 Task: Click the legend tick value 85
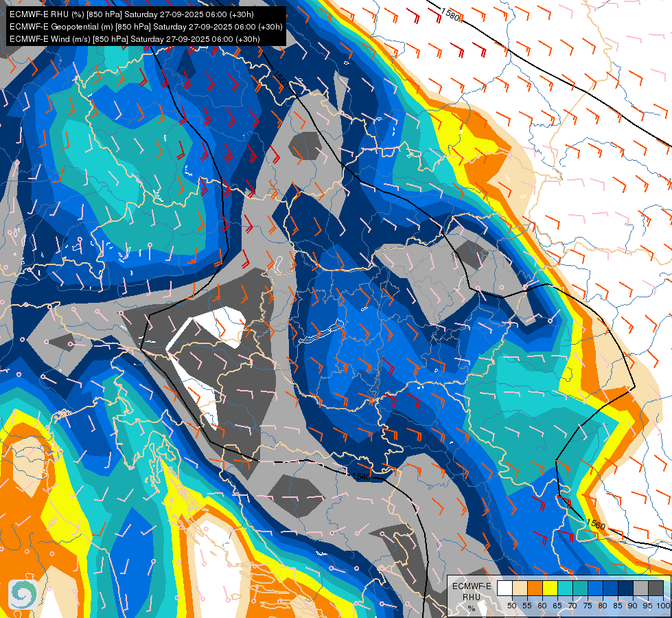pos(618,606)
